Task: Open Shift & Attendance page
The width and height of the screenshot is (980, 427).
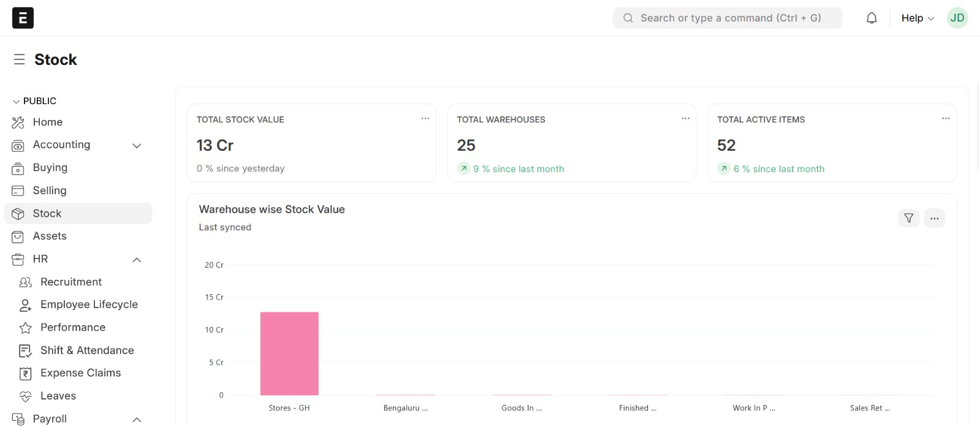Action: [87, 350]
